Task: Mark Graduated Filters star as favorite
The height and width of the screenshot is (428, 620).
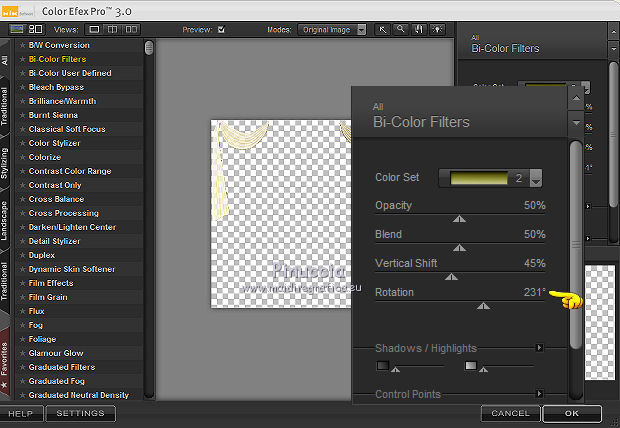Action: (22, 367)
